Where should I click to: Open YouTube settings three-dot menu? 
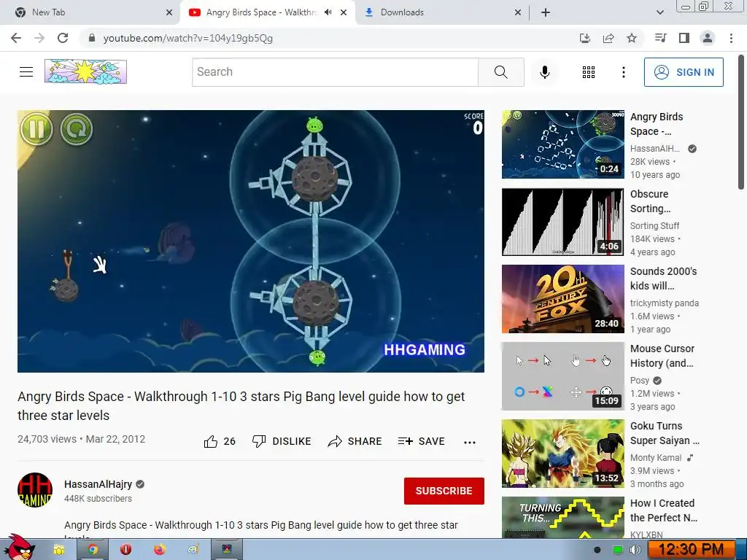(x=623, y=72)
